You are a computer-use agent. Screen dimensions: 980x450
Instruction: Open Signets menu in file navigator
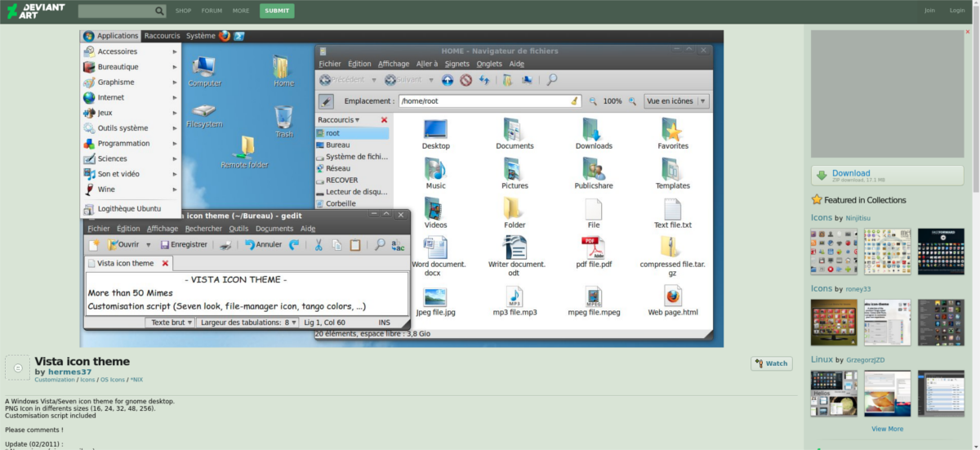pos(457,64)
